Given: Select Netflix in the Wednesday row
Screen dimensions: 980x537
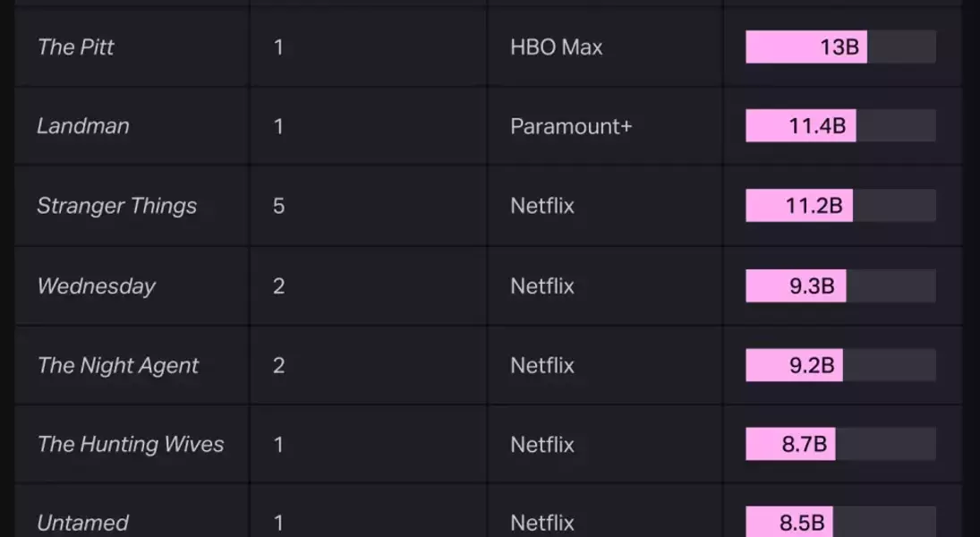Looking at the screenshot, I should [542, 286].
